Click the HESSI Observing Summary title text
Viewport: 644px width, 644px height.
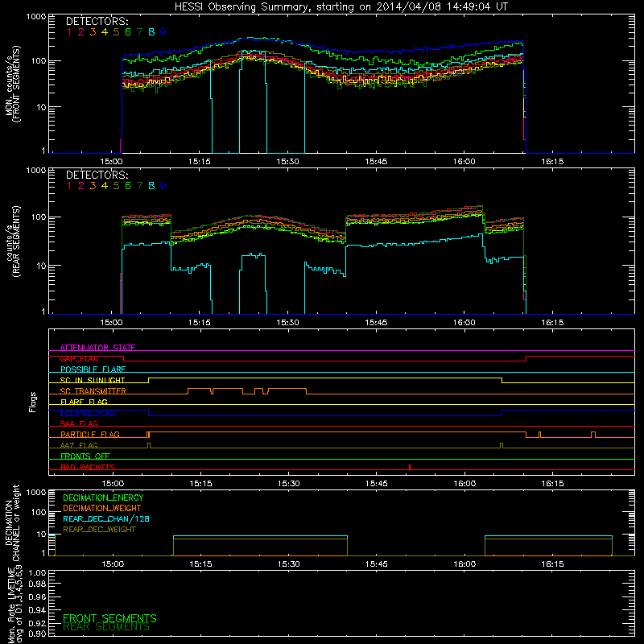point(341,7)
